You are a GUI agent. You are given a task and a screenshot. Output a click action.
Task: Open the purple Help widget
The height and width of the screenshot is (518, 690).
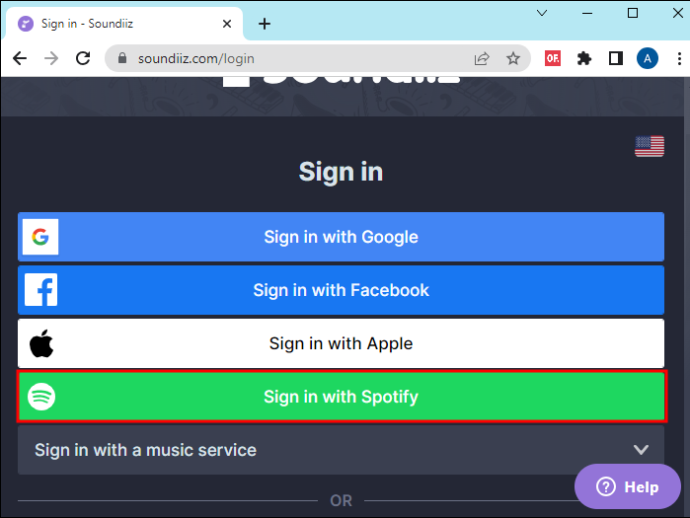pos(628,487)
